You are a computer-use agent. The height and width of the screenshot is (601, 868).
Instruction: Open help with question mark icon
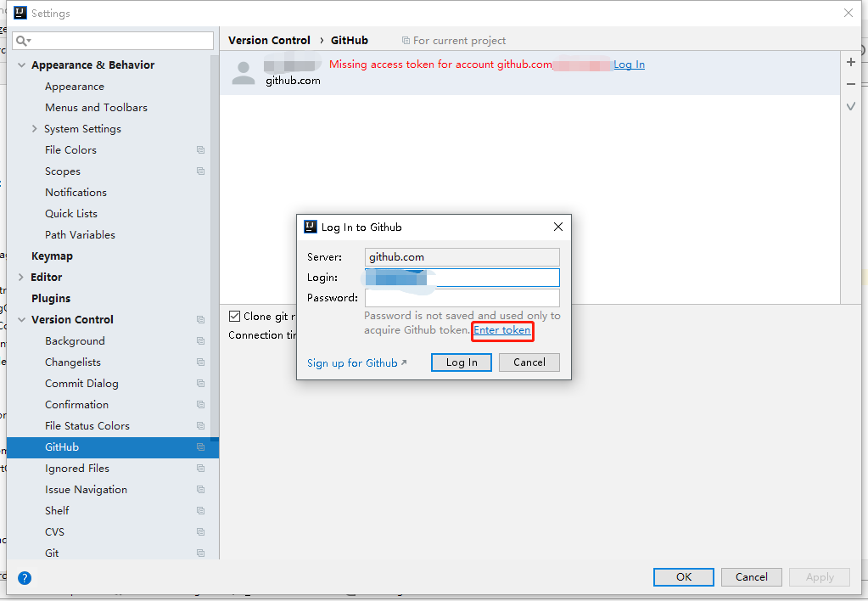[25, 578]
